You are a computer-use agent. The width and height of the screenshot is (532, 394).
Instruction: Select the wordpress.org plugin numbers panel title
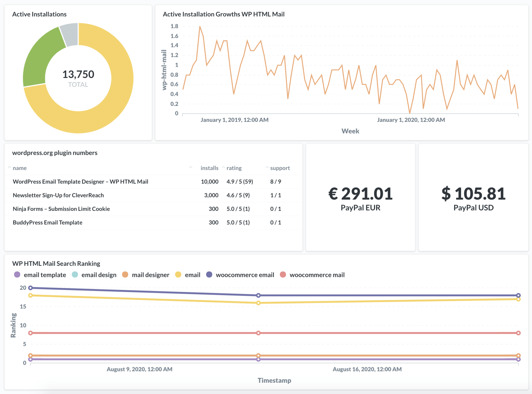[x=55, y=153]
